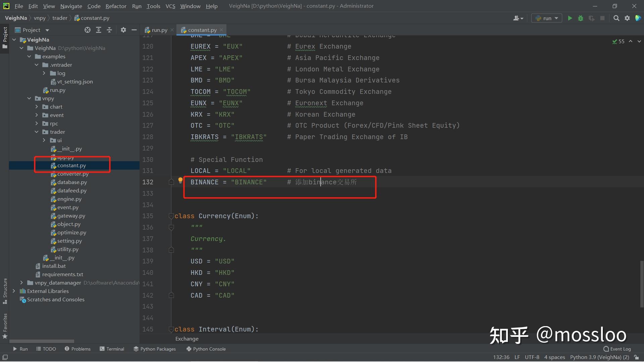Expand the chart folder
644x362 pixels.
(x=37, y=107)
